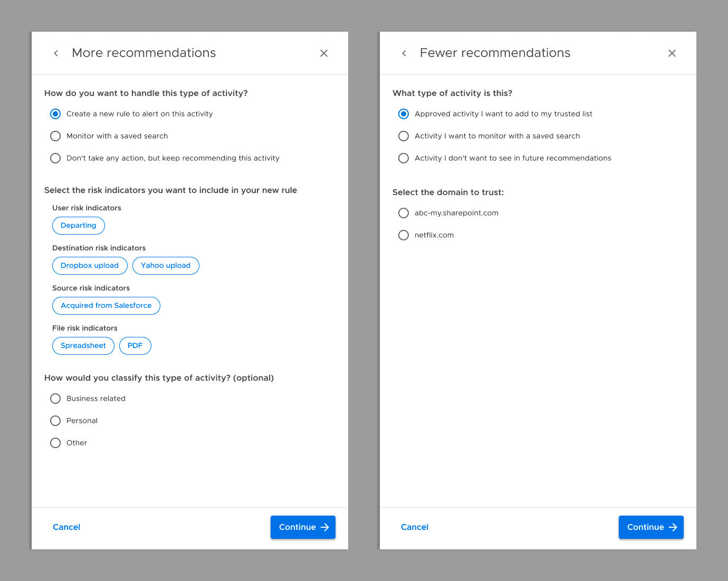Click back arrow in More recommendations panel

pyautogui.click(x=56, y=53)
